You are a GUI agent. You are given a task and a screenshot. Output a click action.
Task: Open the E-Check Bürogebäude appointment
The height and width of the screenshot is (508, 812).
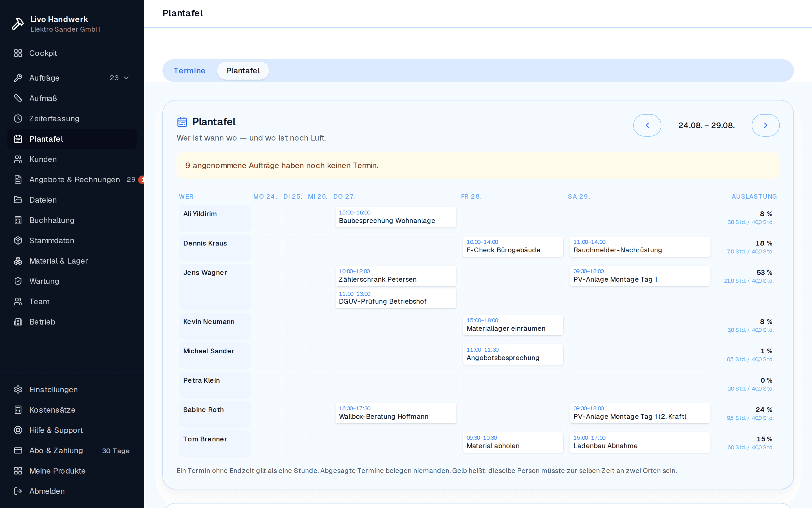tap(513, 247)
